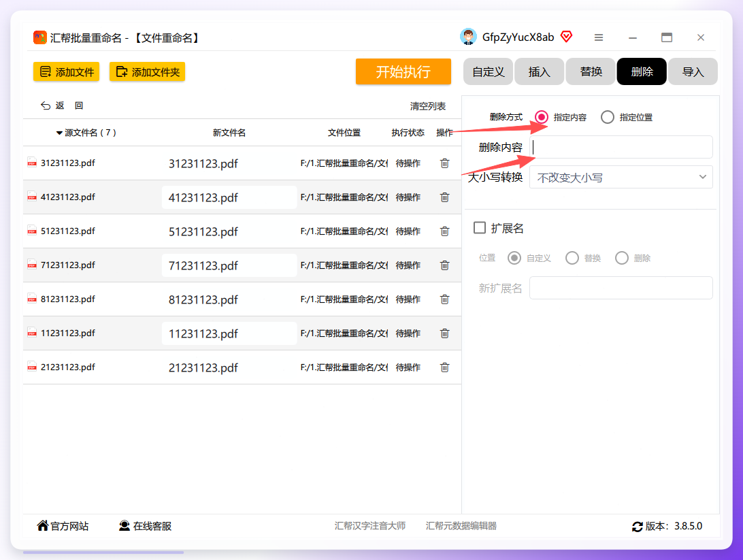Screen dimensions: 743x560
Task: Edit new file name 71231123.pdf field
Action: [x=229, y=265]
